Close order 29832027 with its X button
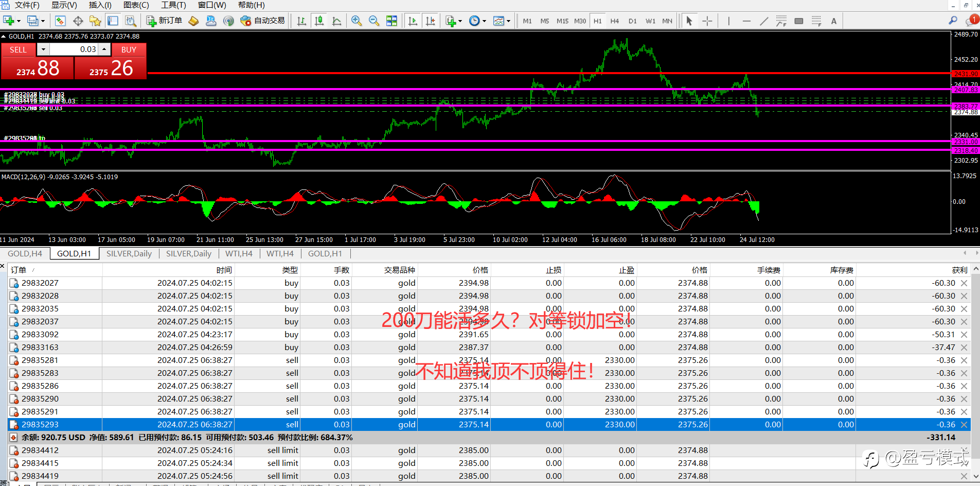Viewport: 980px width, 486px height. (964, 283)
